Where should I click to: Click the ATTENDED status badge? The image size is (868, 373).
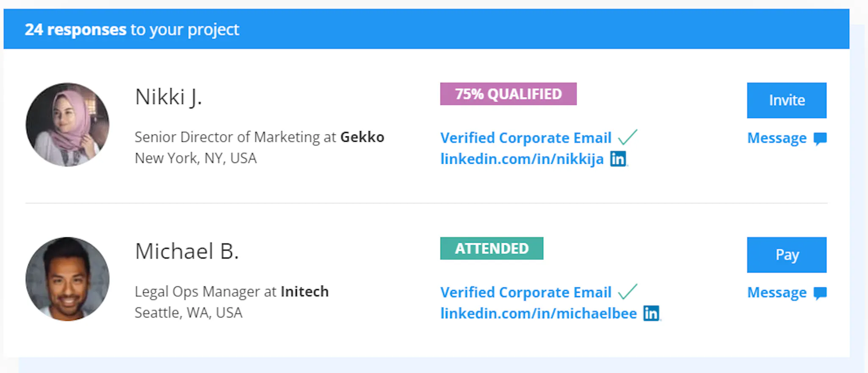point(492,248)
